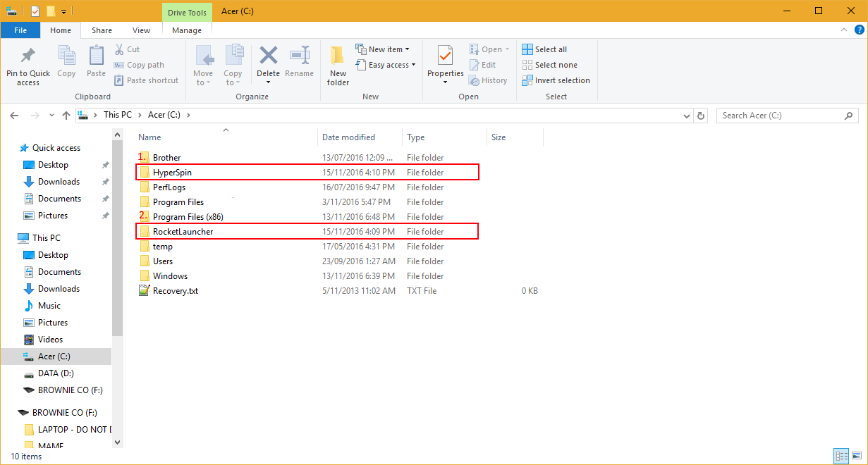The image size is (868, 465).
Task: Click Paste shortcut command
Action: (x=147, y=80)
